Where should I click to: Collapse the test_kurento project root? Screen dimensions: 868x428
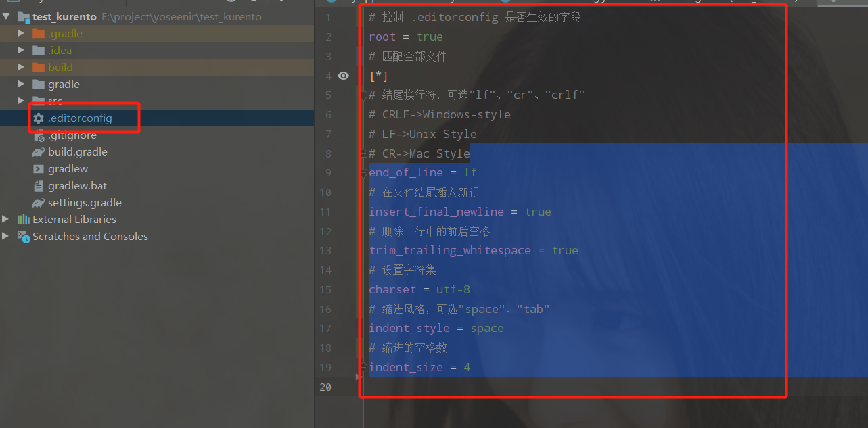coord(6,16)
